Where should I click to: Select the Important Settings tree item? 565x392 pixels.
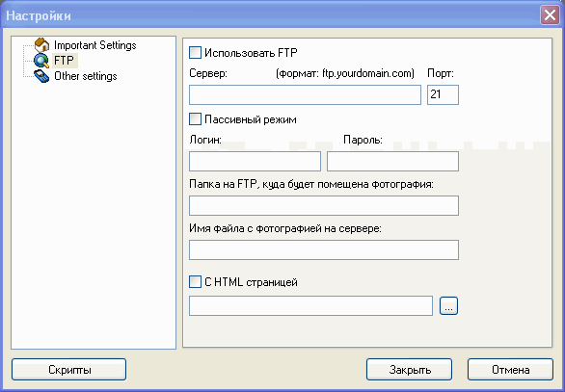(x=95, y=45)
